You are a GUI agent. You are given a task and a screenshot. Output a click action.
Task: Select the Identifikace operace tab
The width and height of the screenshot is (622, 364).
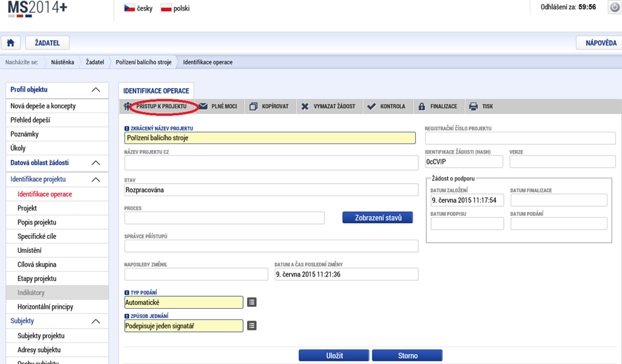coord(156,91)
